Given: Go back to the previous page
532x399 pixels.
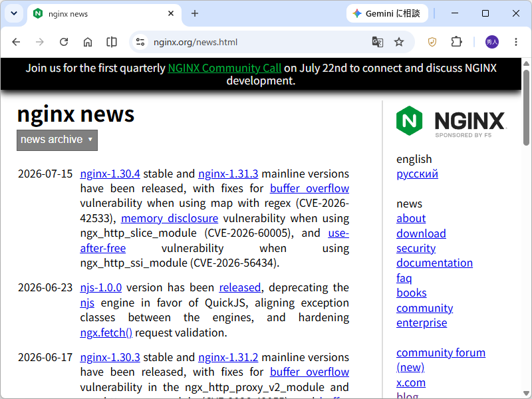Looking at the screenshot, I should click(x=16, y=42).
